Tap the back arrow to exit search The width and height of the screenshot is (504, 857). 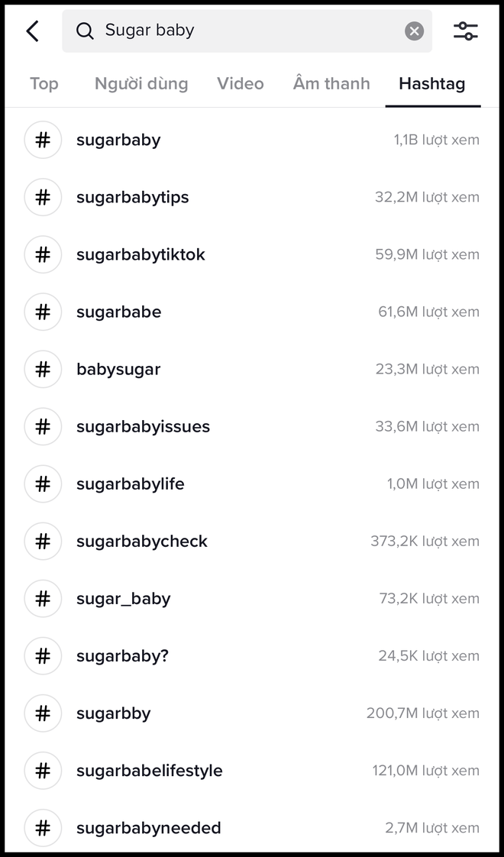click(x=32, y=31)
